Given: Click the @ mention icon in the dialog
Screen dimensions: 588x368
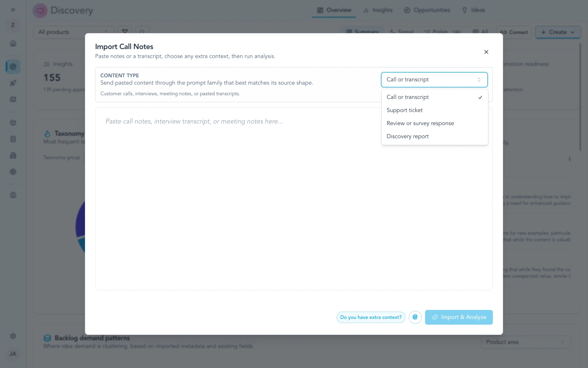Looking at the screenshot, I should [415, 317].
